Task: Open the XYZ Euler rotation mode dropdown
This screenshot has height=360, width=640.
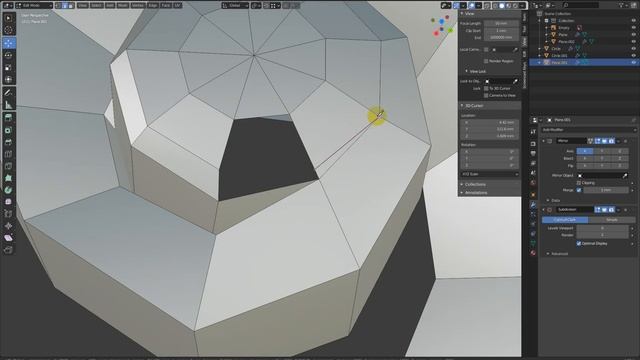Action: pos(489,174)
